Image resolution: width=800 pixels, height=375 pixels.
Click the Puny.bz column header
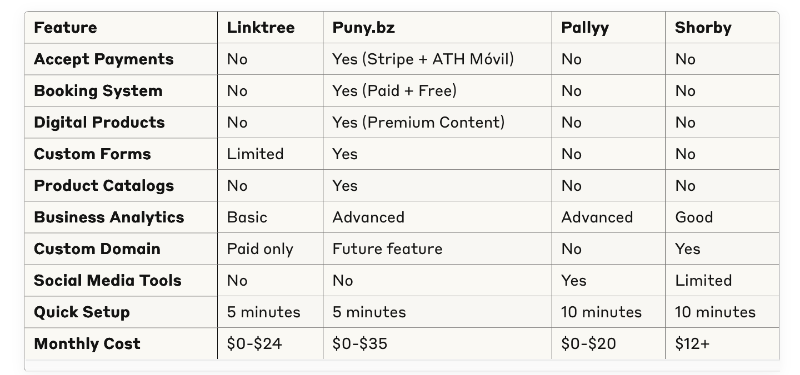pyautogui.click(x=363, y=28)
